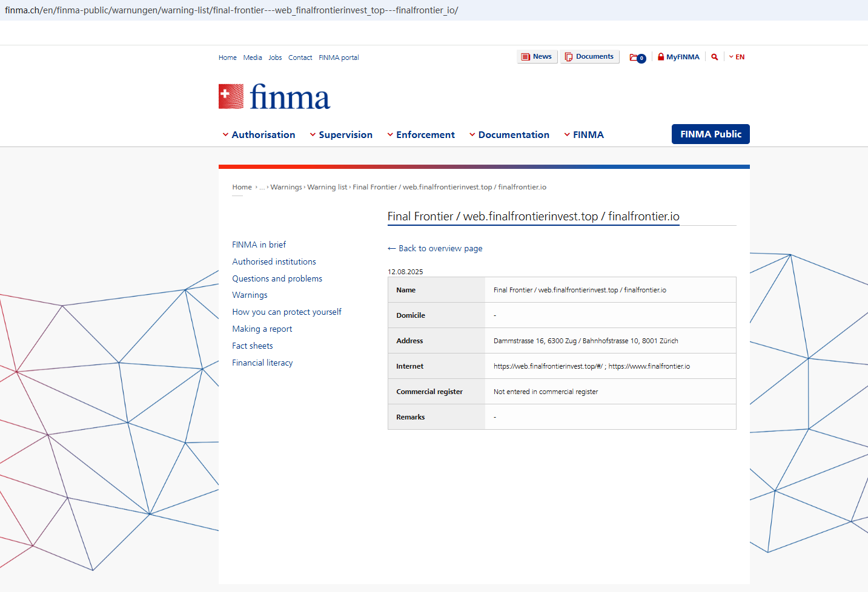Open the search magnifier icon

[x=715, y=57]
